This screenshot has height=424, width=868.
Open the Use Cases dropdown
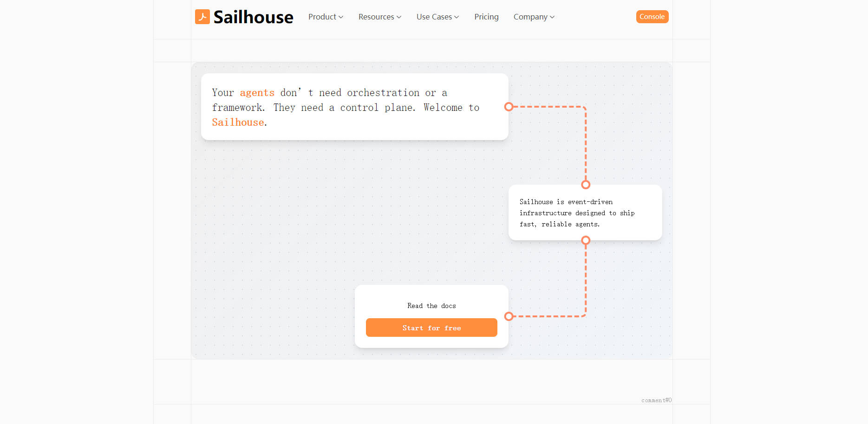tap(437, 17)
